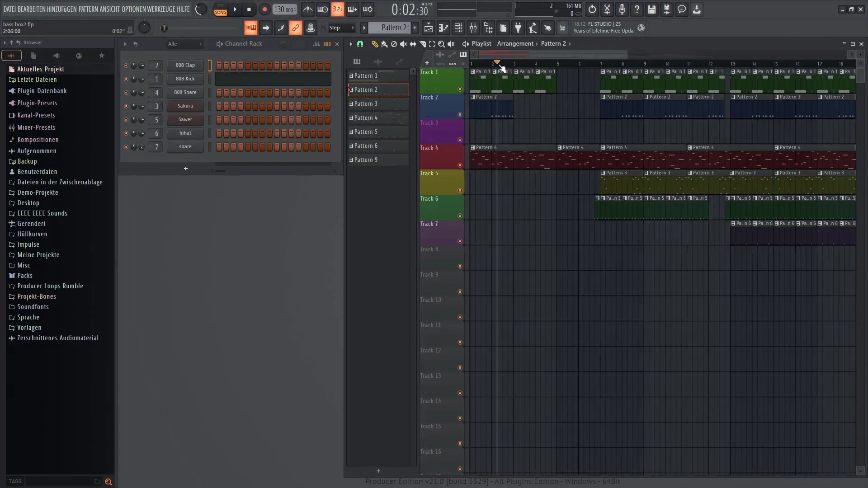Expand the Aktuelles Projekt folder
The image size is (868, 488).
[41, 69]
